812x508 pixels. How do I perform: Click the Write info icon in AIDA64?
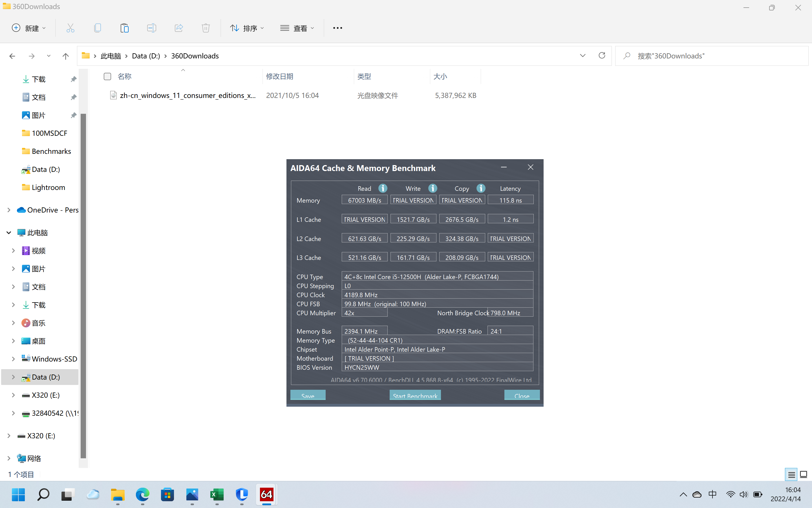pos(433,188)
